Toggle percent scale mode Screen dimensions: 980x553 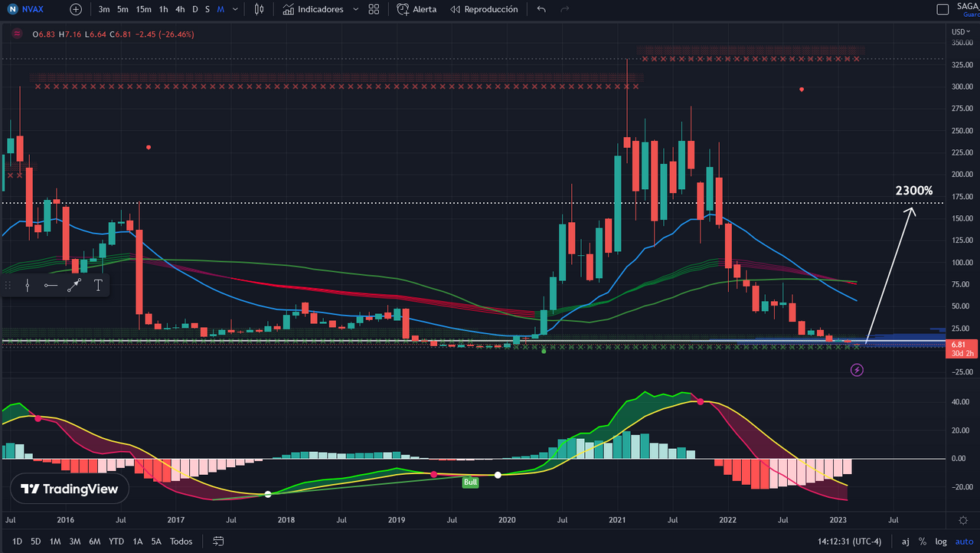923,542
